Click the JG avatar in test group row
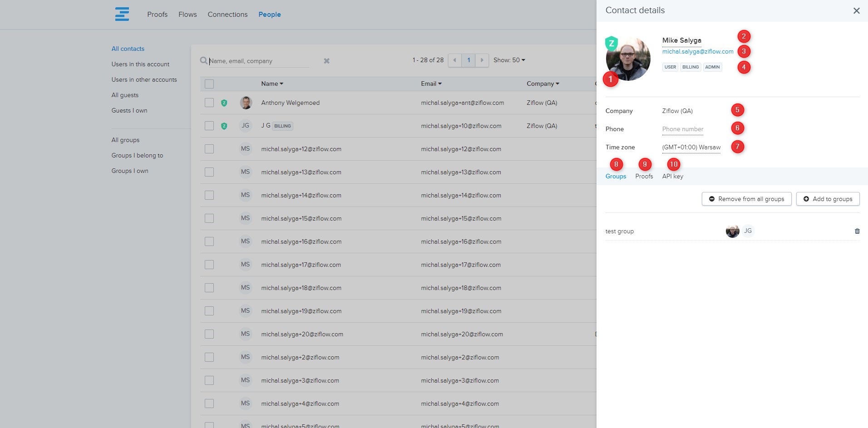Viewport: 868px width, 428px height. pyautogui.click(x=748, y=231)
